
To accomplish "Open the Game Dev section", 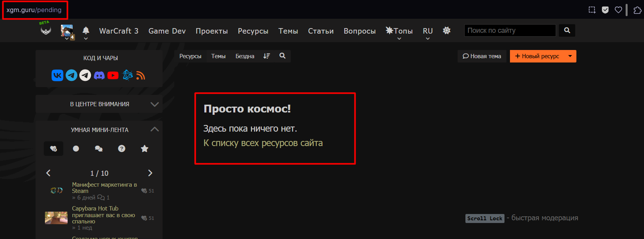I will pos(167,31).
